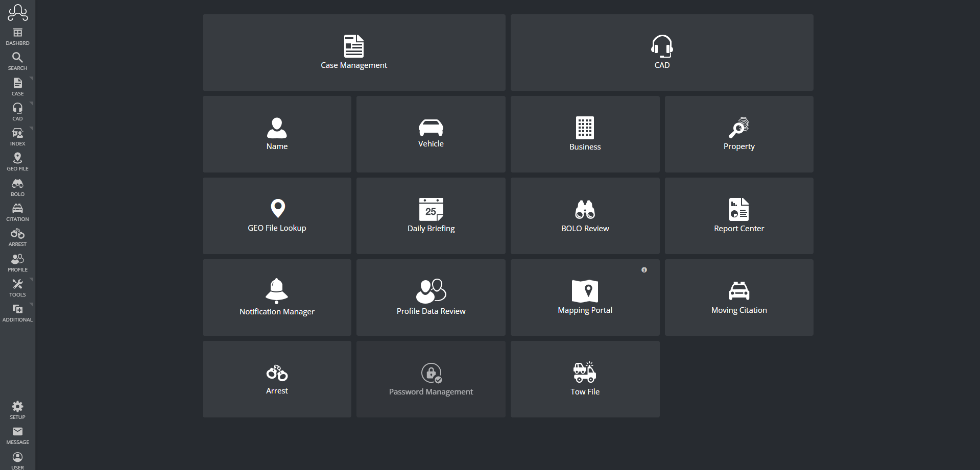This screenshot has width=980, height=470.
Task: Select the CITATION sidebar icon
Action: [x=17, y=210]
